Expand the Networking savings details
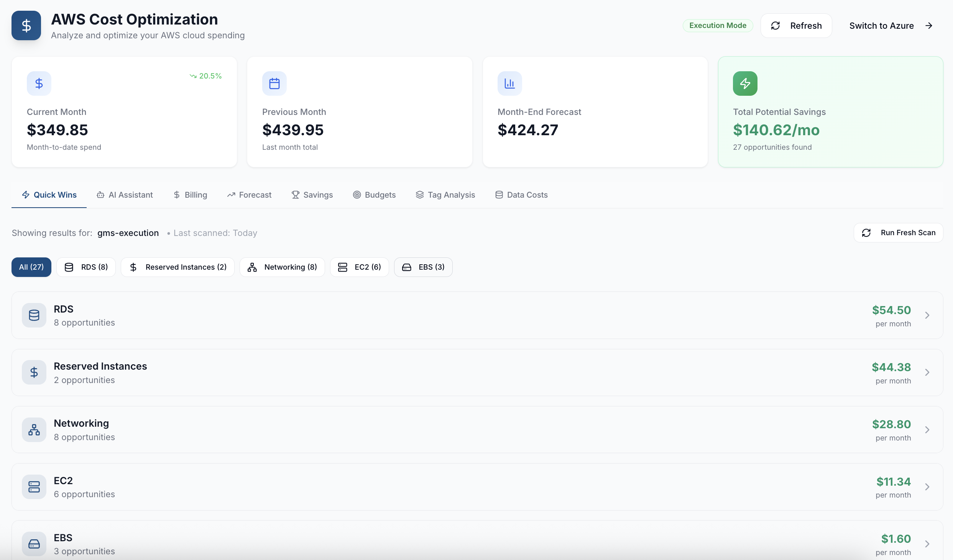This screenshot has width=953, height=560. coord(927,429)
